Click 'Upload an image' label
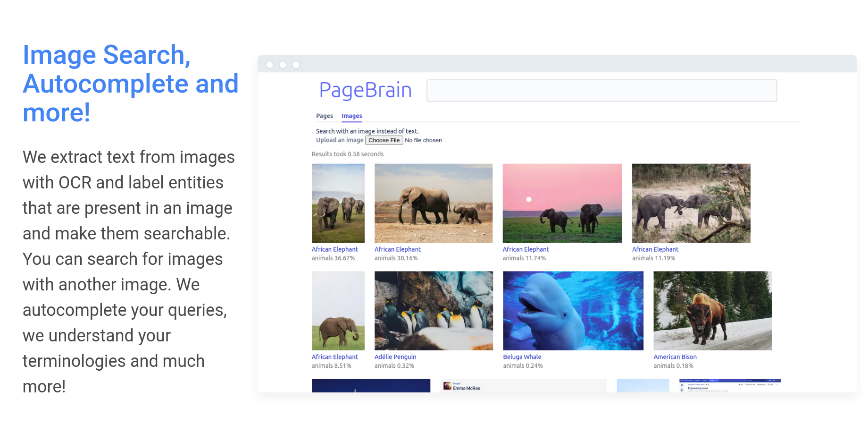868x425 pixels. pos(340,140)
